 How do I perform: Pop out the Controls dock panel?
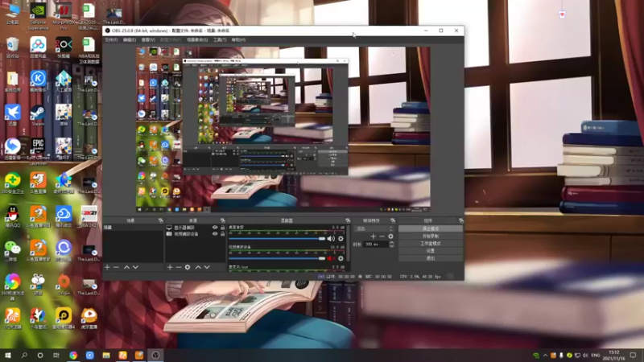[460, 220]
